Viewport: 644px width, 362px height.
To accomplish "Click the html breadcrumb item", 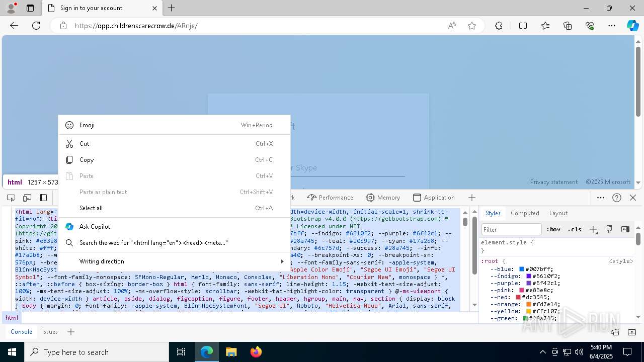I will [12, 317].
